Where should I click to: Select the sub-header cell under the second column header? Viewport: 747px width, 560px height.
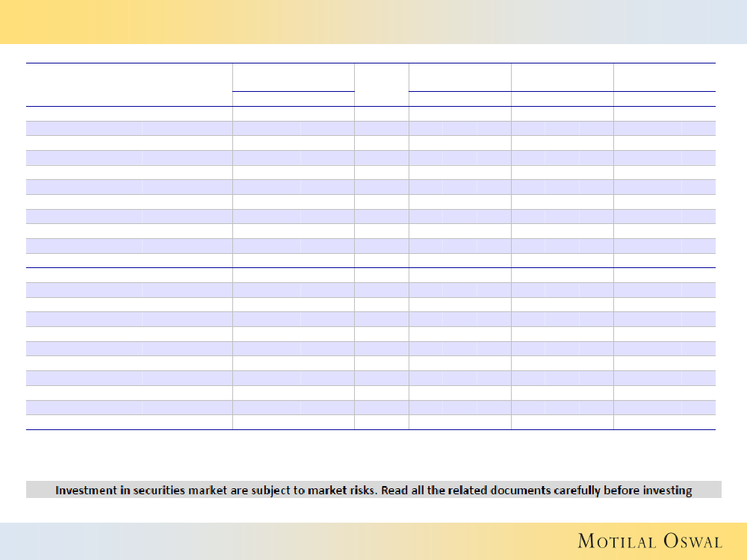[293, 99]
